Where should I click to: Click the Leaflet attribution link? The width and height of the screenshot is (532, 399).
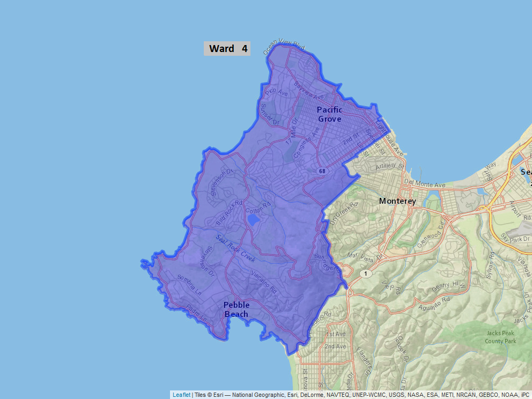[181, 395]
